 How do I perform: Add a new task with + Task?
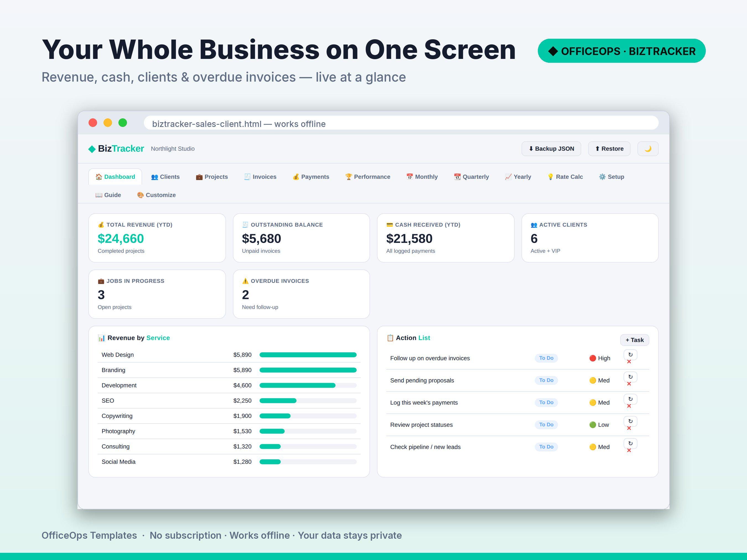[x=635, y=340]
